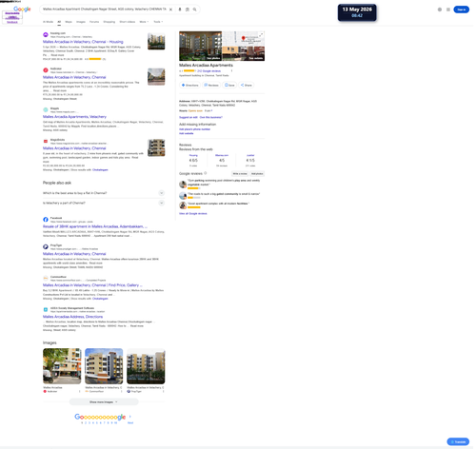Open 'Malles Arcadia Apartments, Velachery' Mappls result
Image resolution: width=476 pixels, height=449 pixels.
[74, 117]
